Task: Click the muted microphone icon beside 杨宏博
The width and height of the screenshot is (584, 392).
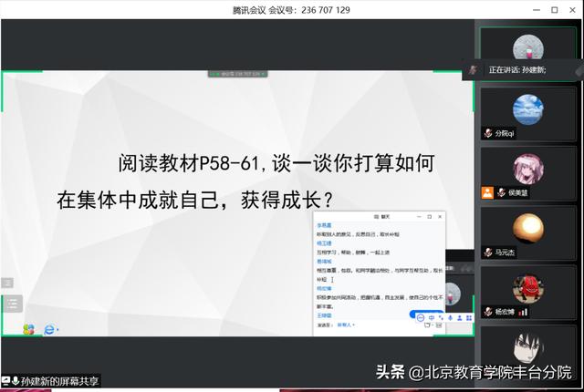Action: tap(488, 312)
